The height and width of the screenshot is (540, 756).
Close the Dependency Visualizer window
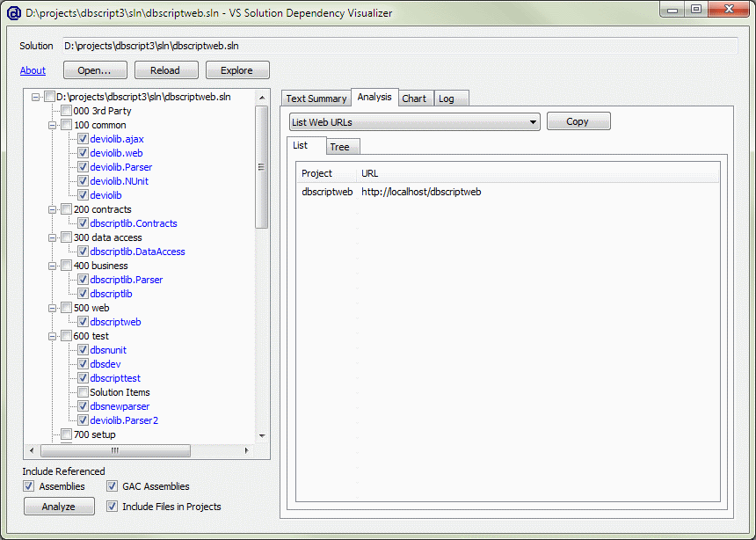tap(729, 10)
